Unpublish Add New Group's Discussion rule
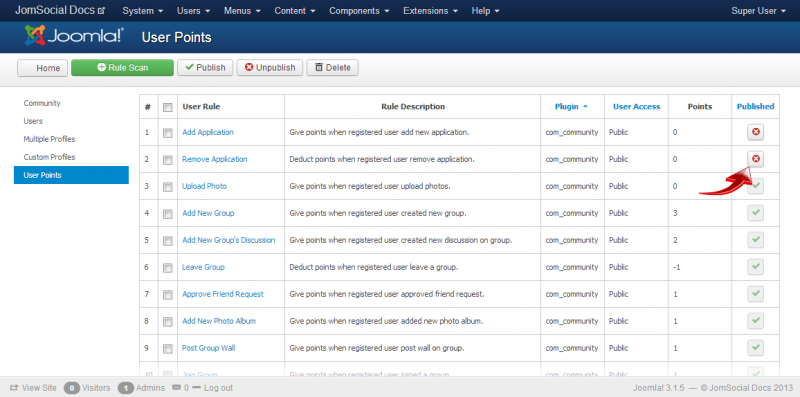800x397 pixels. pyautogui.click(x=756, y=240)
